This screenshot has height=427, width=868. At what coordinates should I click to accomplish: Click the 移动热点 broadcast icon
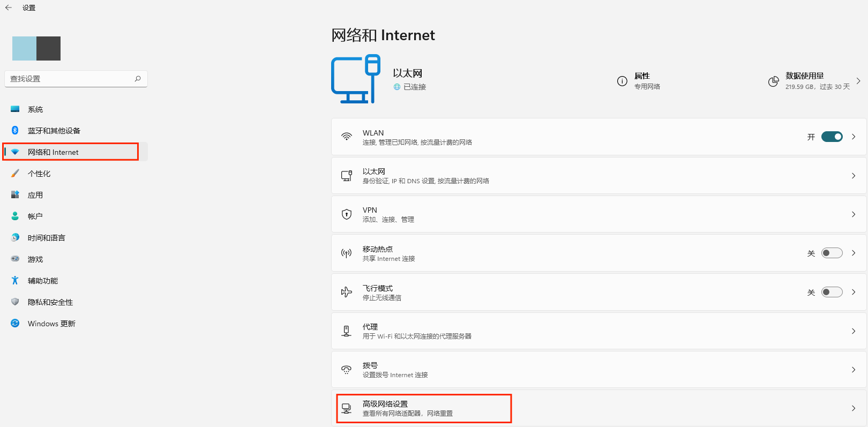click(x=347, y=253)
